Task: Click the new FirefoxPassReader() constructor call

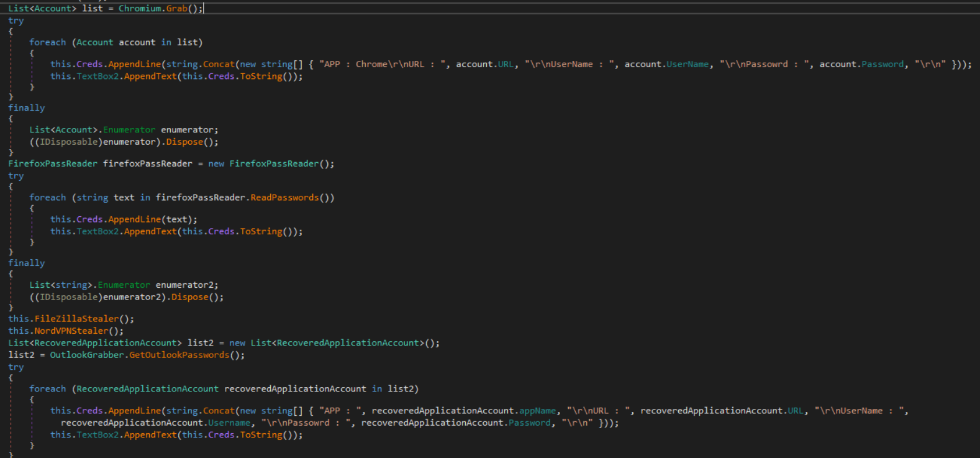Action: (271, 163)
